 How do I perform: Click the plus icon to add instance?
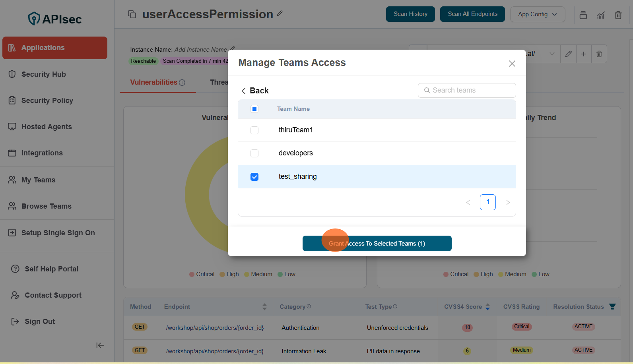pyautogui.click(x=583, y=54)
